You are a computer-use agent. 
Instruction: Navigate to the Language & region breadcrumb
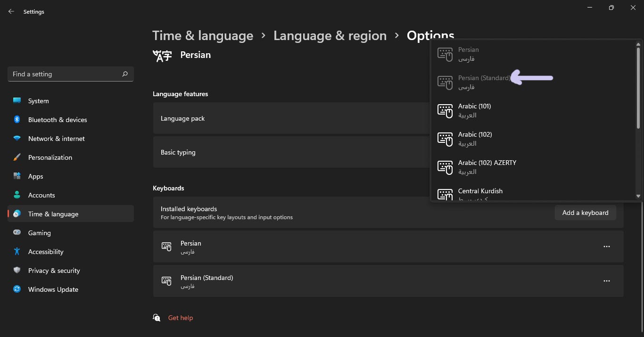click(x=330, y=36)
